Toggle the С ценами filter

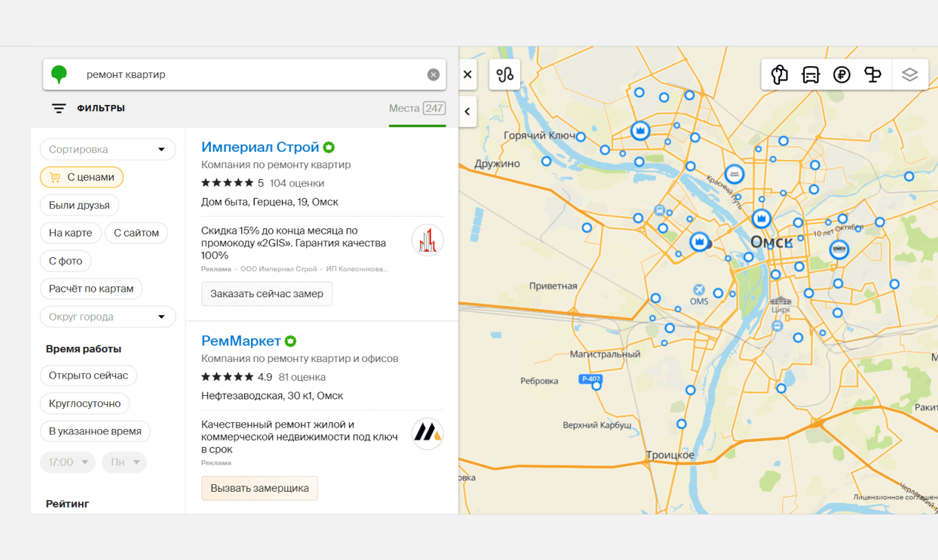82,177
